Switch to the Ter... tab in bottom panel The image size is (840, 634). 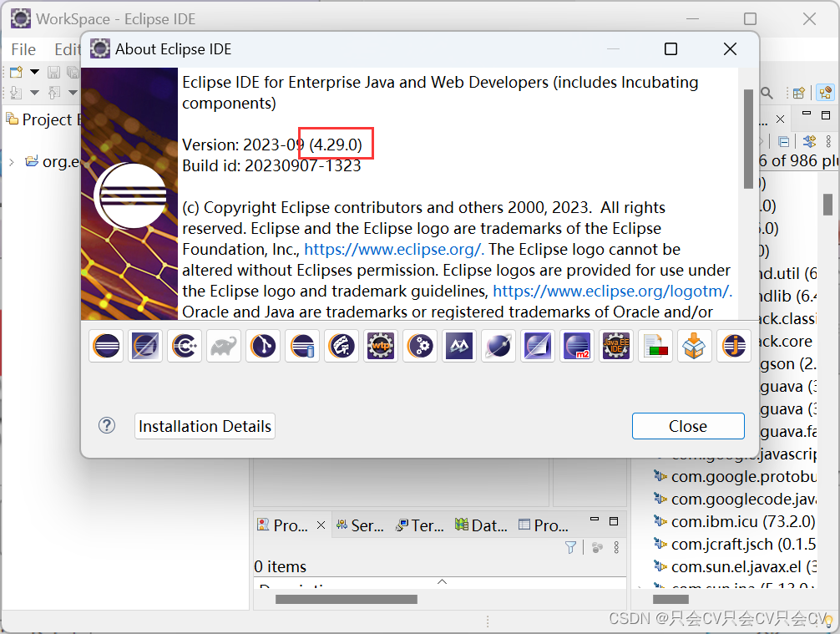[x=420, y=525]
